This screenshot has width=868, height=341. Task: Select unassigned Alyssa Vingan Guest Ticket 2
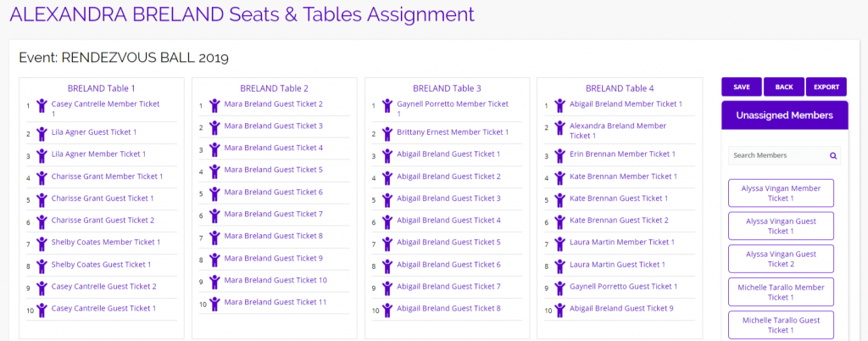[x=781, y=259]
